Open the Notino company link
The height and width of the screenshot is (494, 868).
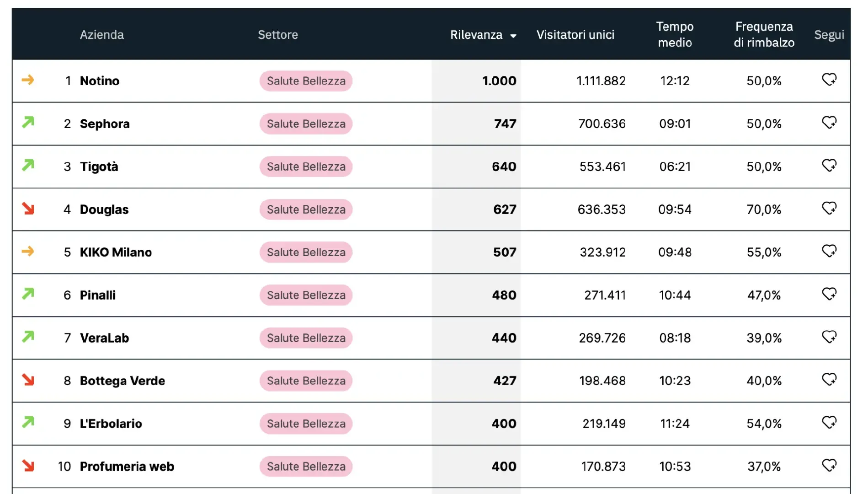point(100,81)
